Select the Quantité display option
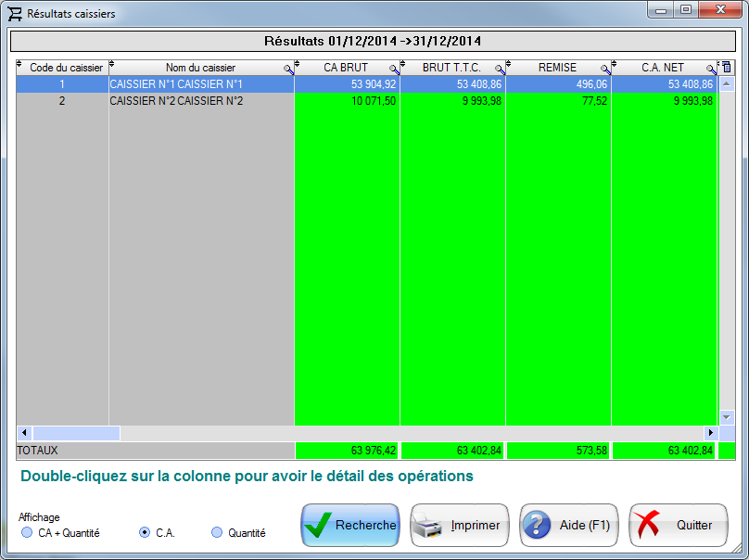 pos(214,532)
